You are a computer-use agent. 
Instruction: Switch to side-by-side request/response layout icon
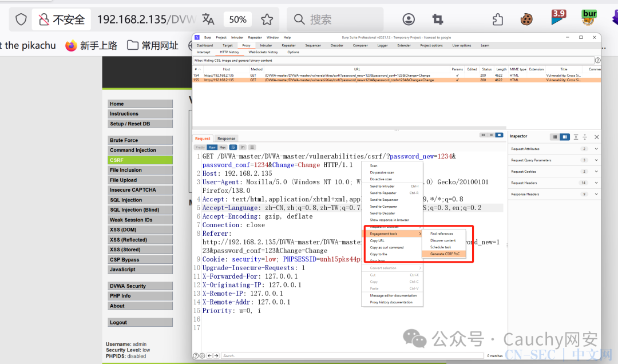click(483, 135)
